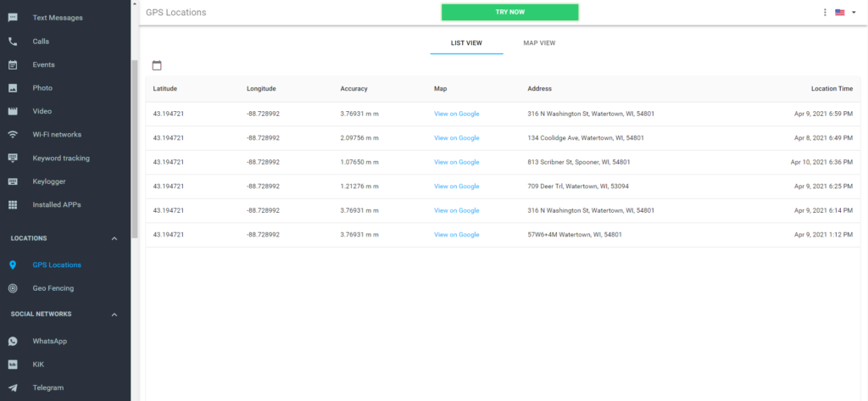View on Google for 134 Coolidge Ave
Image resolution: width=868 pixels, height=401 pixels.
(457, 138)
